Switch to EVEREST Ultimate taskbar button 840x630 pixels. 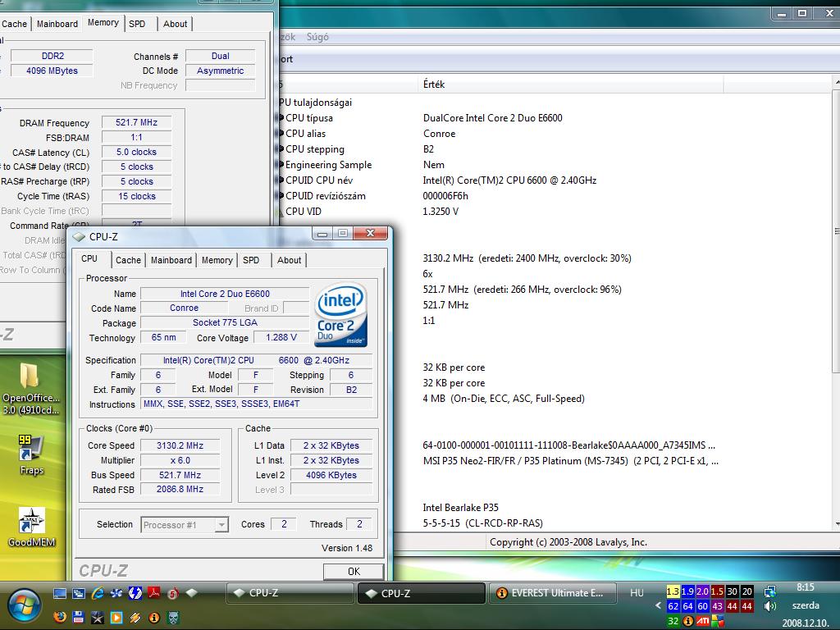tap(552, 593)
